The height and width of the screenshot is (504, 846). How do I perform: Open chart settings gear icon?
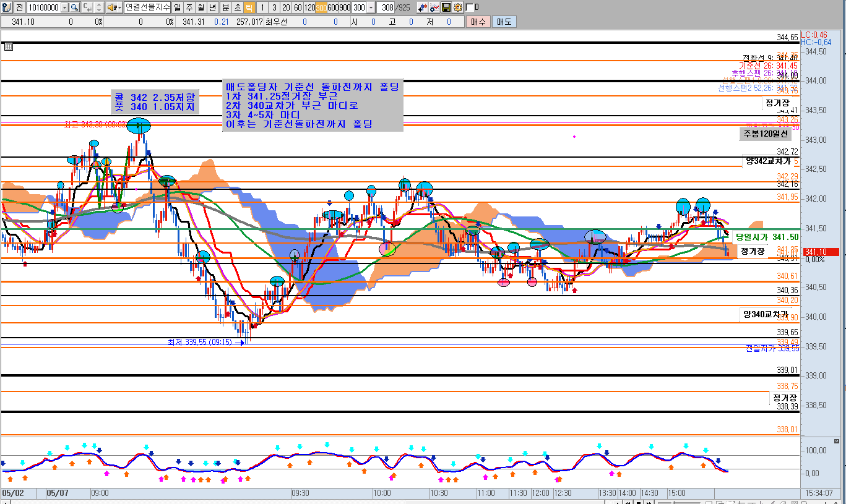[x=457, y=7]
